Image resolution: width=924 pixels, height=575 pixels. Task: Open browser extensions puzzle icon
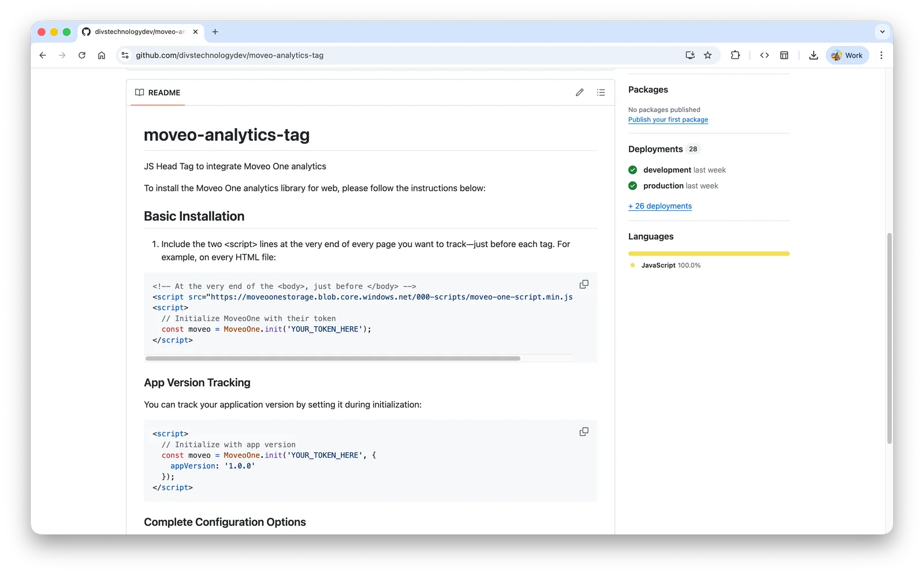735,55
